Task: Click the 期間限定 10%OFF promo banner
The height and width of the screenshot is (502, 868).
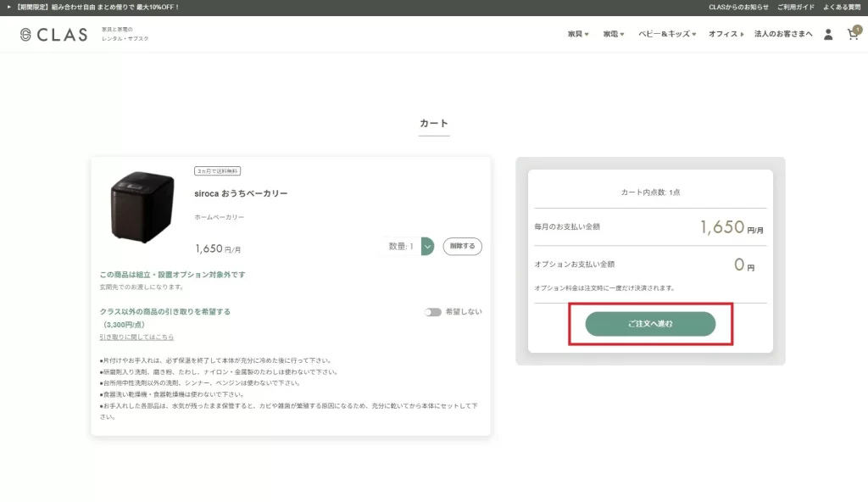Action: [93, 7]
